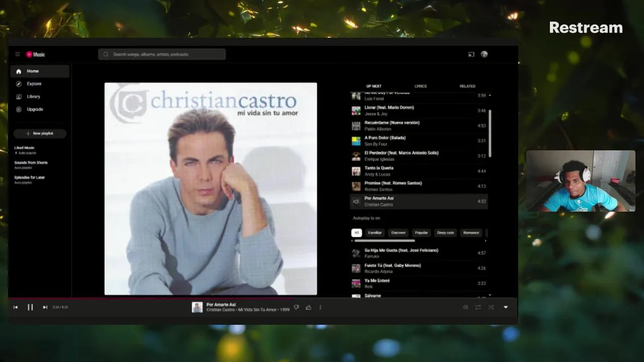Play El Perdedor by Enrique Iglesias
This screenshot has width=644, height=362.
pos(419,156)
